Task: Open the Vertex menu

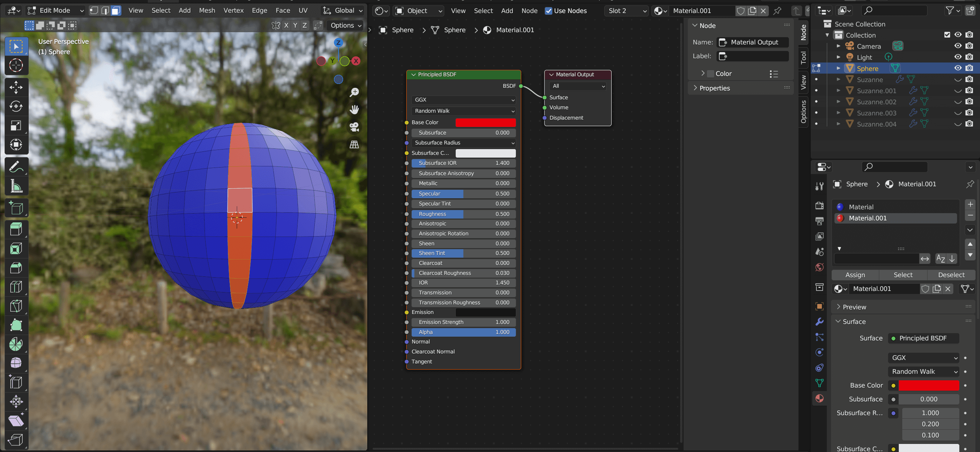Action: coord(234,10)
